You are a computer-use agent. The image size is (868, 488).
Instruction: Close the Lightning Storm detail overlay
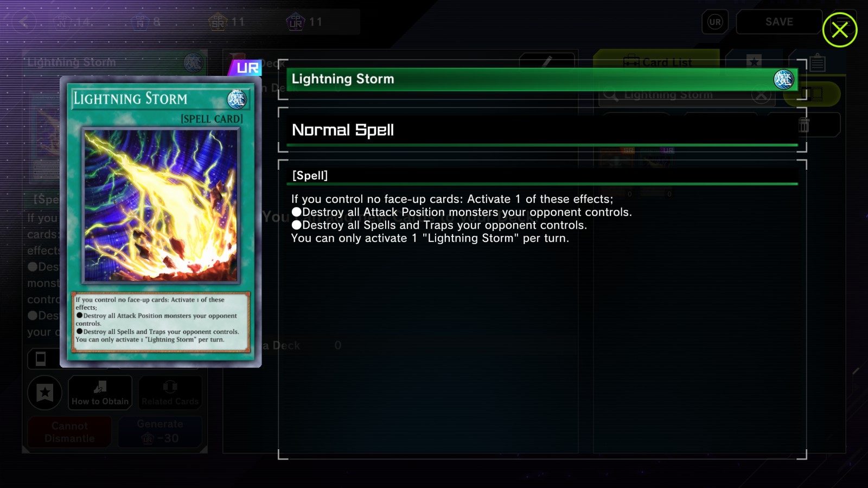click(x=839, y=30)
